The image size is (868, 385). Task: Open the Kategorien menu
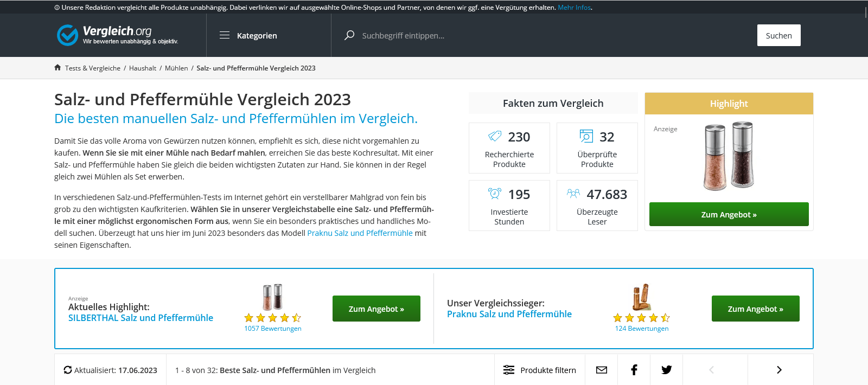(257, 36)
